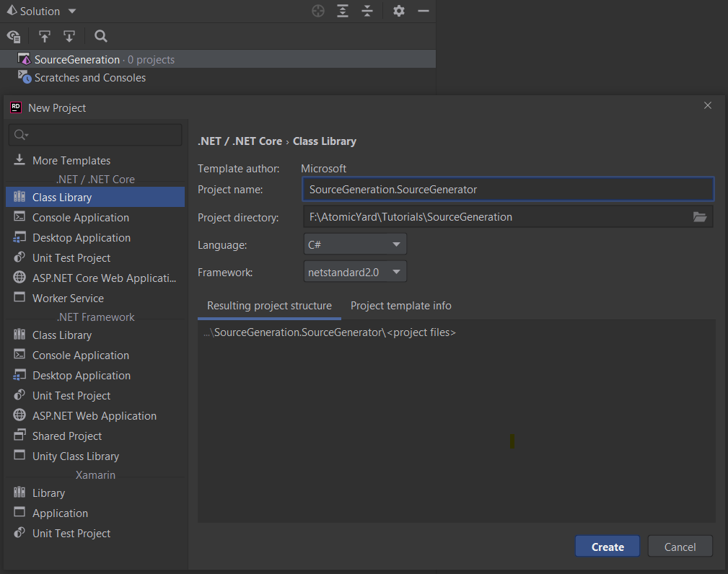Open the Framework netstandard2.0 dropdown
Viewport: 728px width, 574px height.
[x=355, y=272]
